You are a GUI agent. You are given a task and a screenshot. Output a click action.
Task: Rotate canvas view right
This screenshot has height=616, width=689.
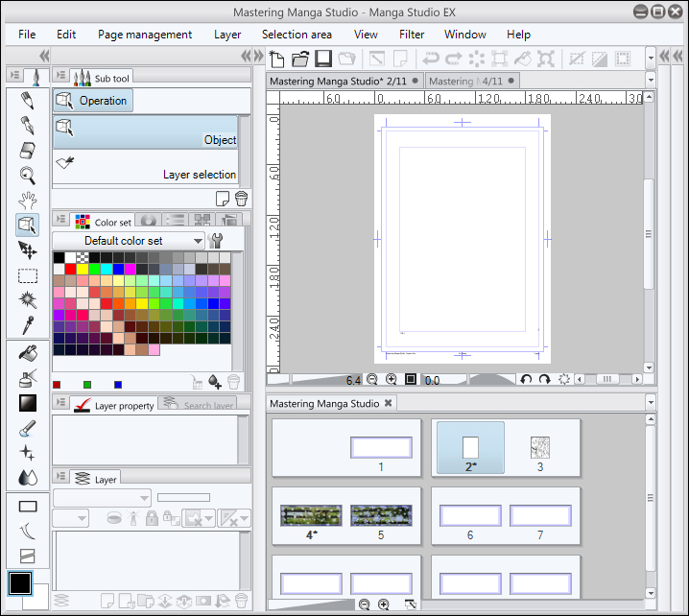coord(544,379)
